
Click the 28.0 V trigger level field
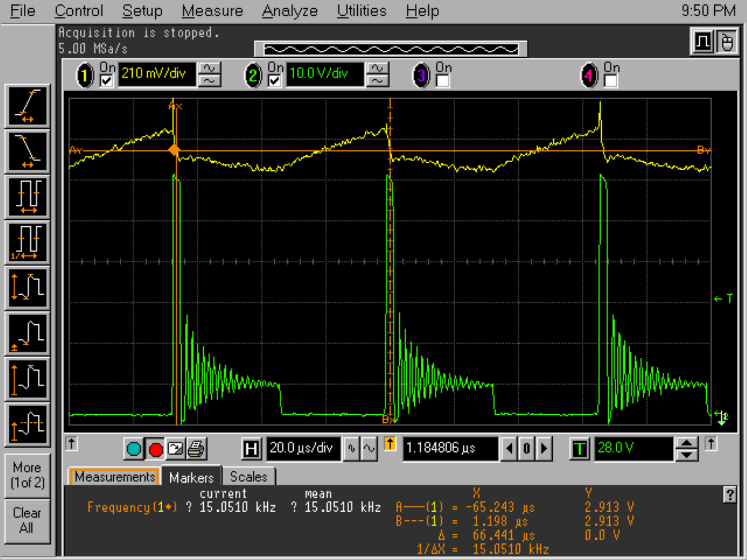(634, 449)
